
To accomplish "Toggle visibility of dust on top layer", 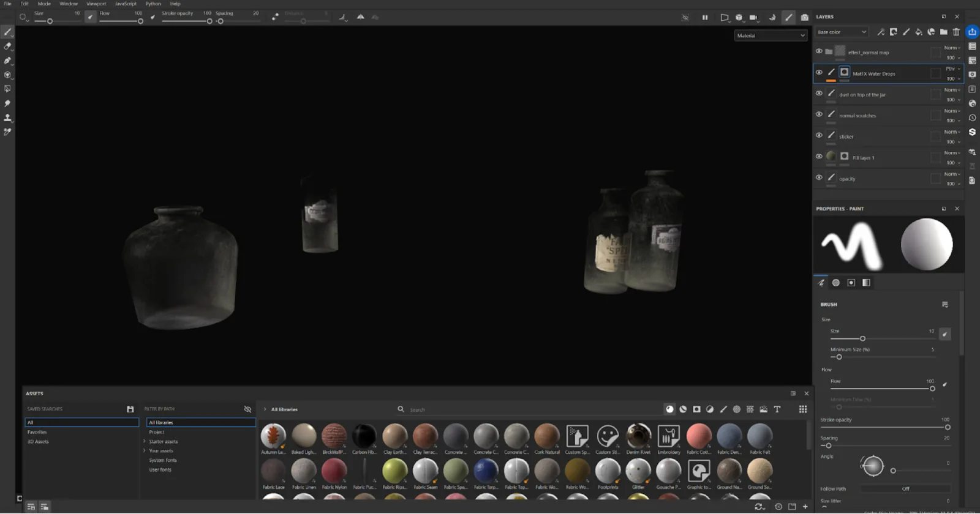I will point(819,93).
